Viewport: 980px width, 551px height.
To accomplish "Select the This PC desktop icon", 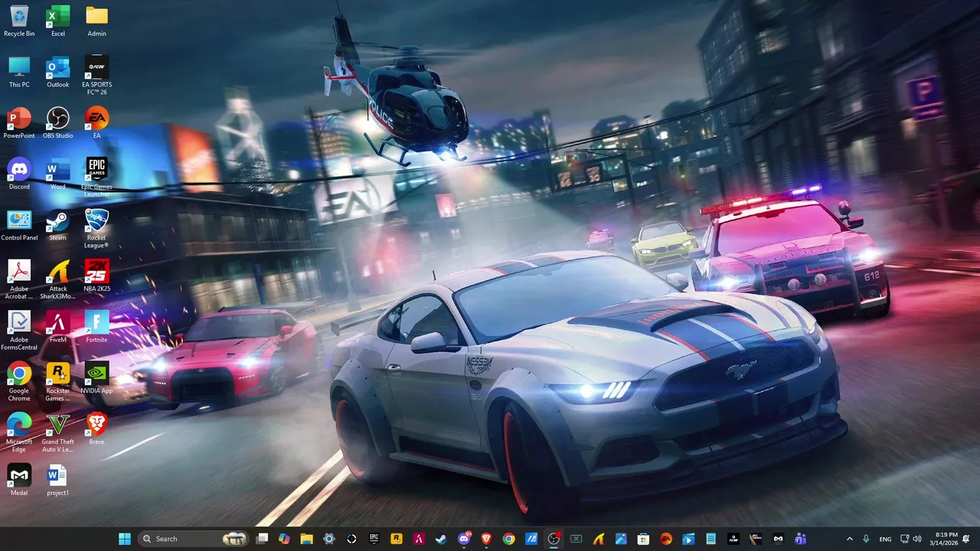I will coord(19,72).
